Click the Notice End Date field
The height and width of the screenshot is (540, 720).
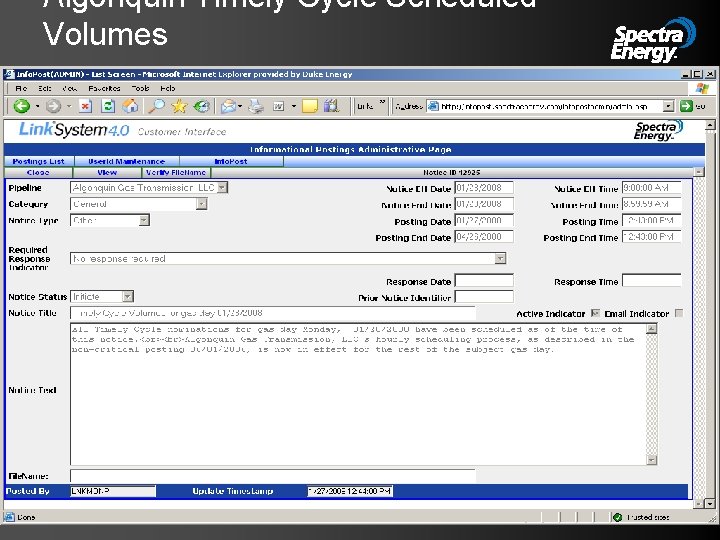484,204
